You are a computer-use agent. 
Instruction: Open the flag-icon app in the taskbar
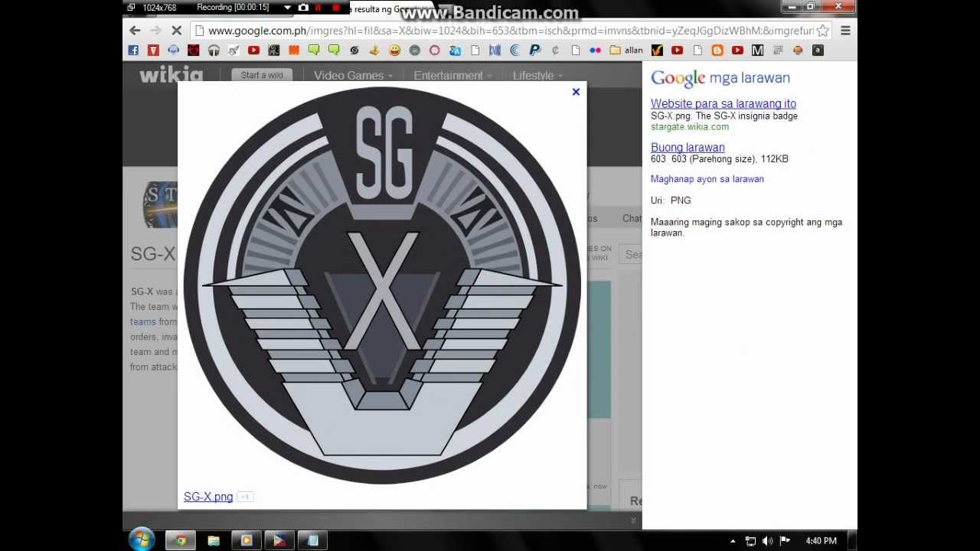tap(279, 541)
